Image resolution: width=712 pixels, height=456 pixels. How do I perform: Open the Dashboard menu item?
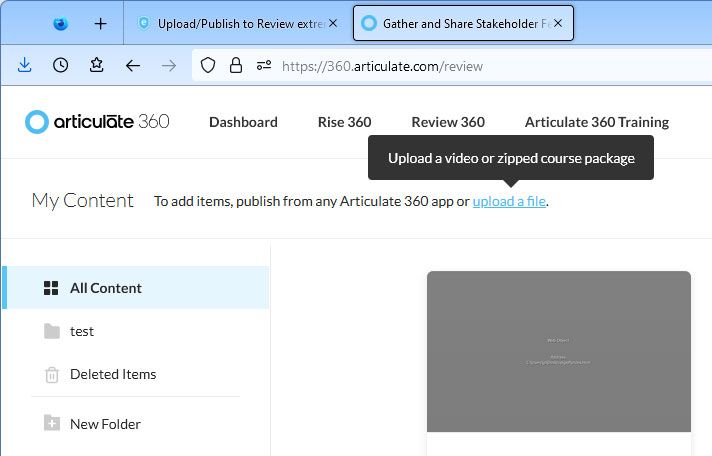click(243, 122)
